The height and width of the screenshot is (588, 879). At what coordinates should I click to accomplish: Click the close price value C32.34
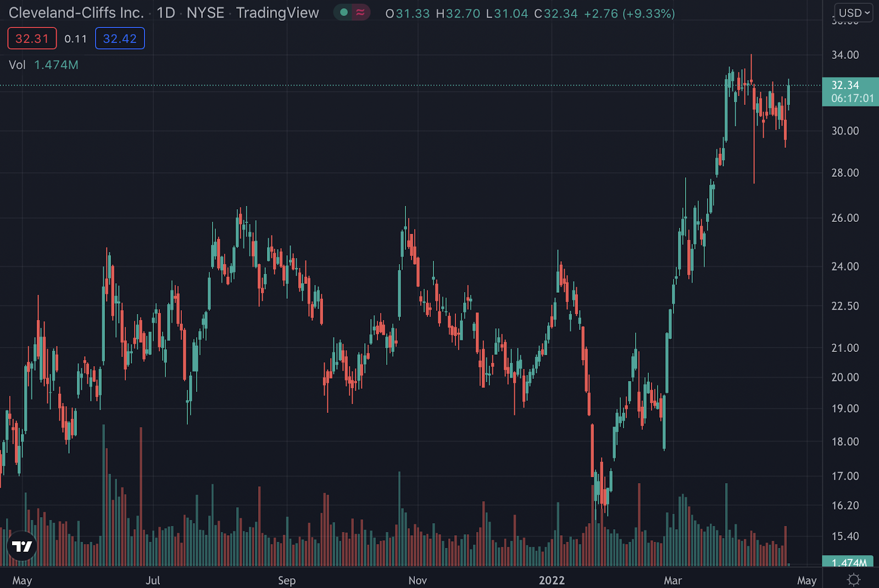(x=556, y=13)
